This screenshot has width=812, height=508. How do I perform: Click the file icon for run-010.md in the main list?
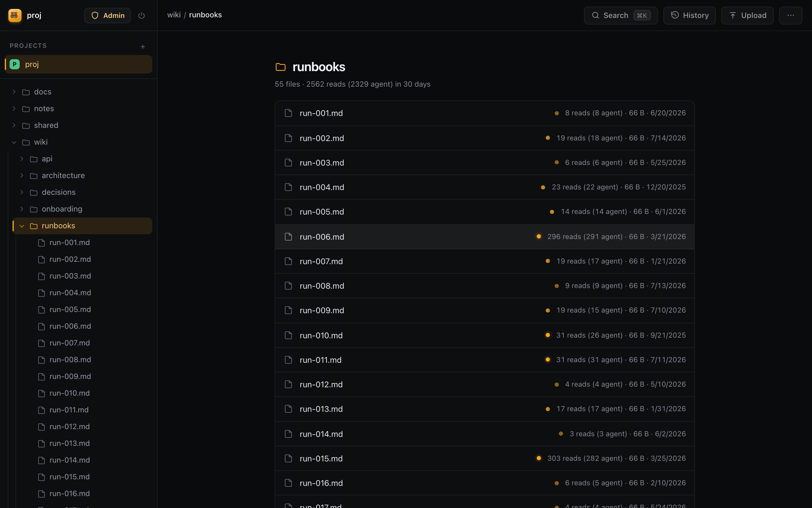(x=288, y=335)
